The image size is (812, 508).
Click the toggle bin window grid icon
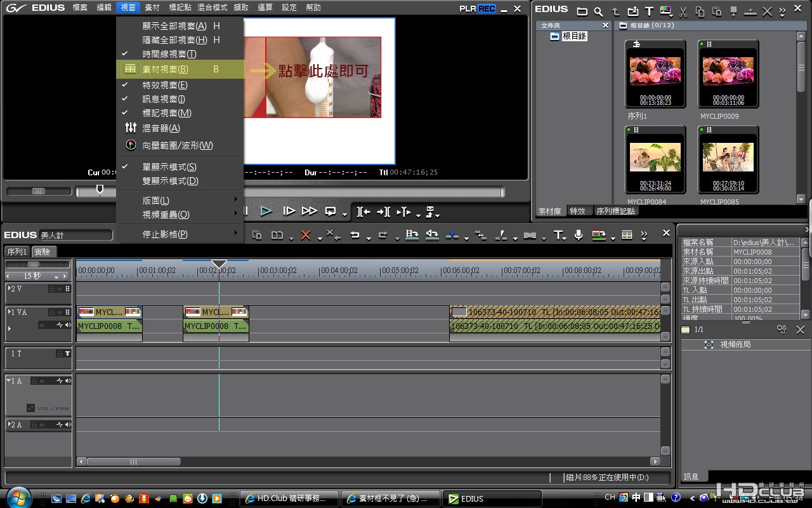pos(627,235)
